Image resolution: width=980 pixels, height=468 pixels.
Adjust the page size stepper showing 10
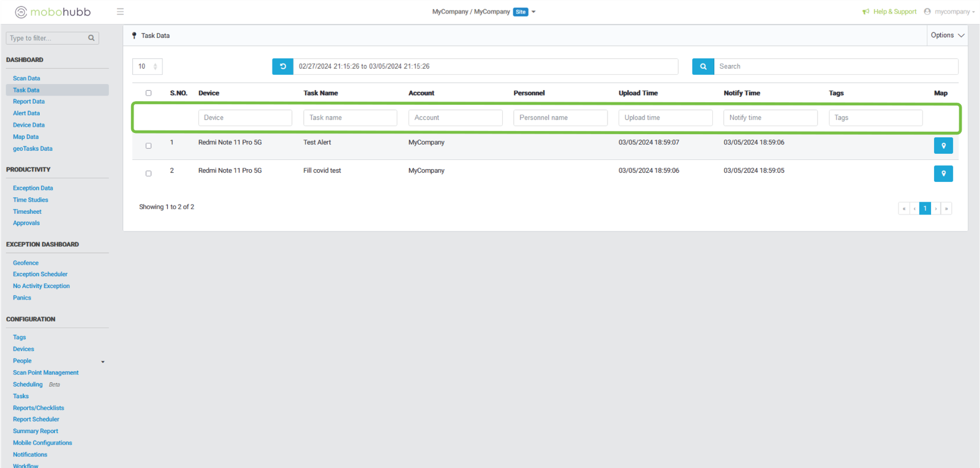tap(155, 66)
